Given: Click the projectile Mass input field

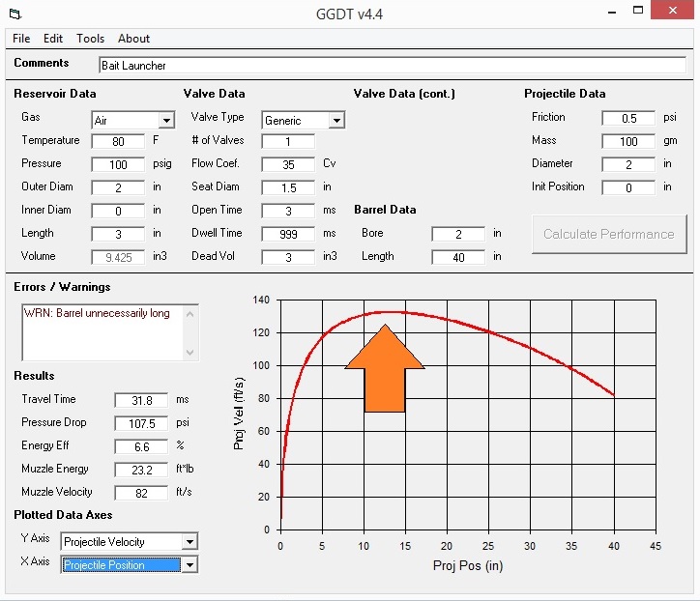Looking at the screenshot, I should click(x=628, y=141).
